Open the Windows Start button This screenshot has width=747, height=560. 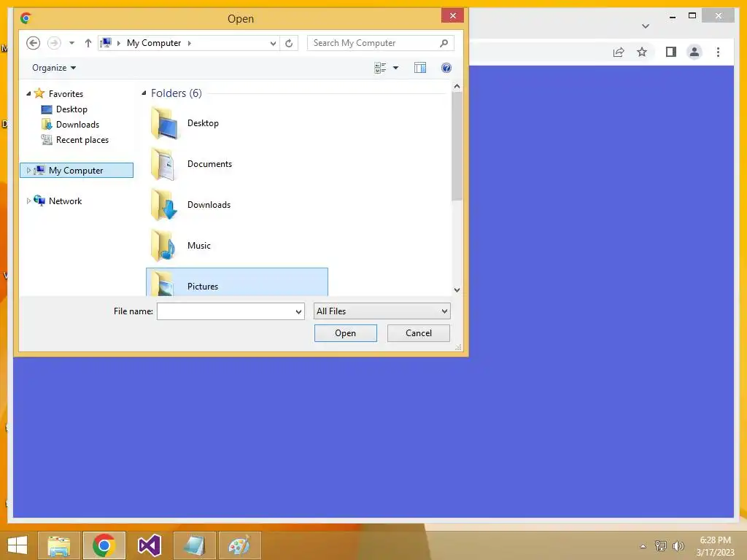(18, 545)
